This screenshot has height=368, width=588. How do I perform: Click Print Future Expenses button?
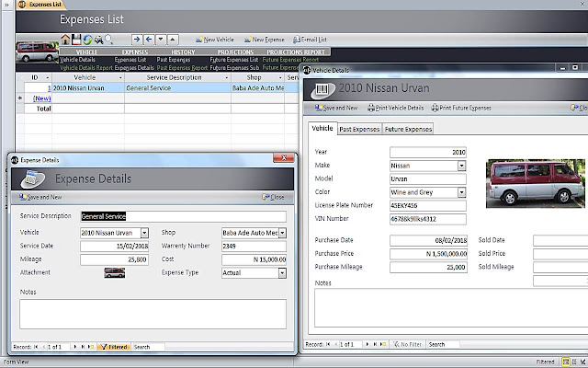[x=461, y=109]
